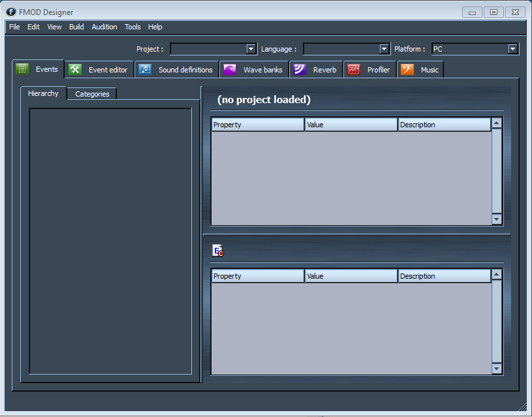
Task: Open the Build menu
Action: click(76, 27)
